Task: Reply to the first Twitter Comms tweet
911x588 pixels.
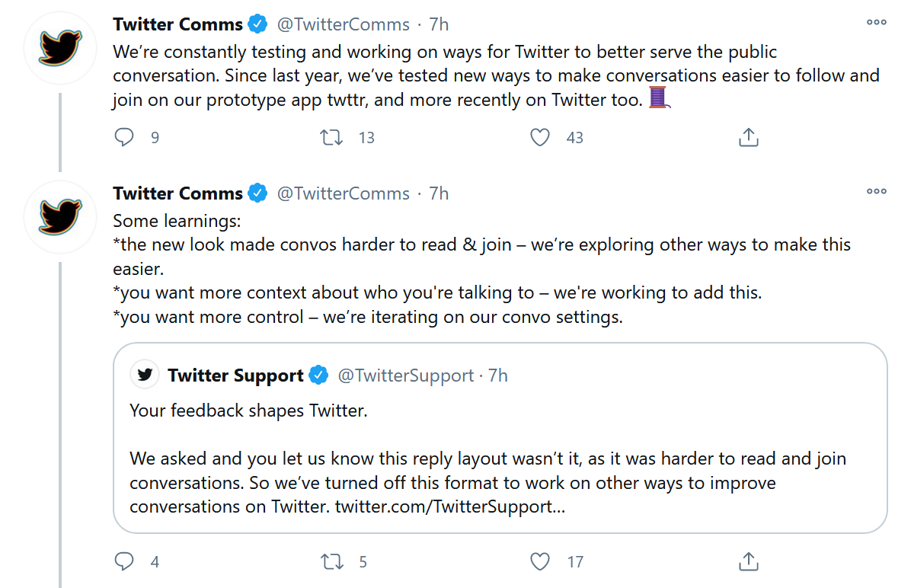Action: [124, 138]
